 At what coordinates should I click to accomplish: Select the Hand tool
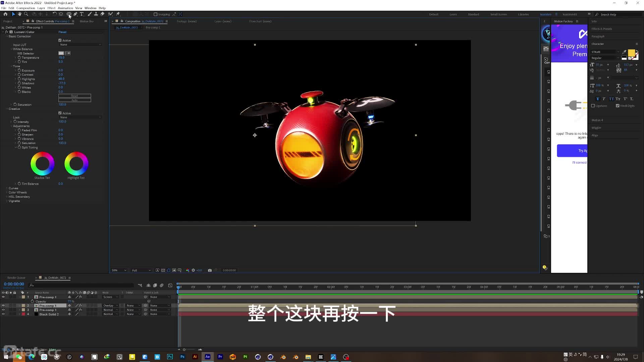19,14
